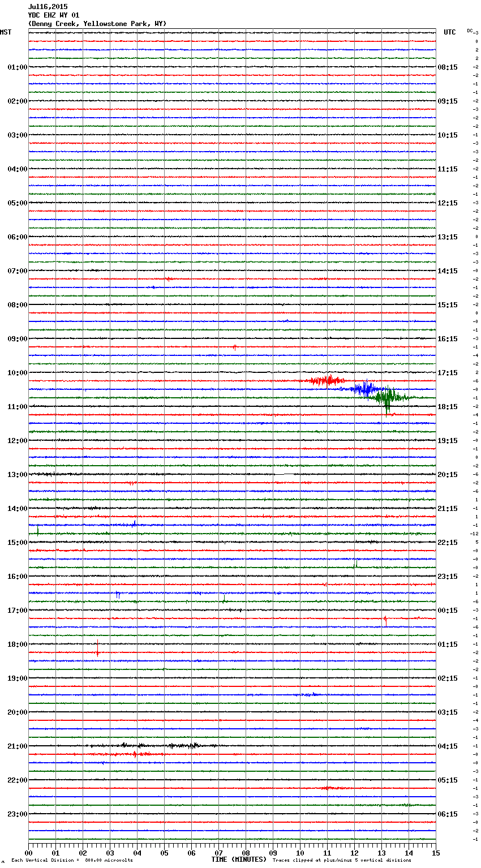Select the MST time label '01:00'
481x868 pixels.
17,67
